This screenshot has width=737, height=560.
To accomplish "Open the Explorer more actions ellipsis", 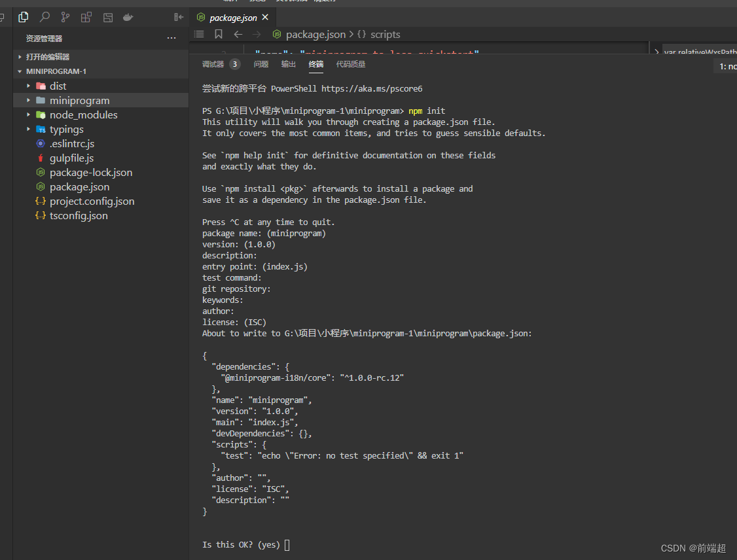I will tap(171, 38).
